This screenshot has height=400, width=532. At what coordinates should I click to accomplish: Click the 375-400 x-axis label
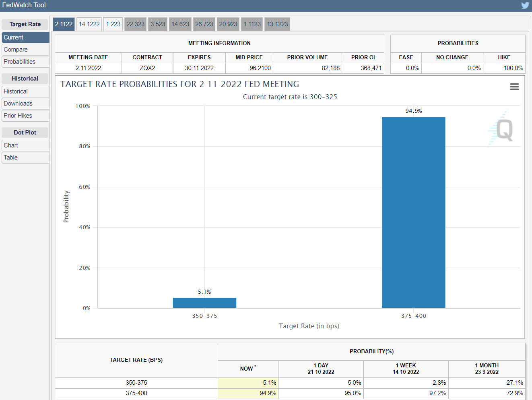coord(414,316)
